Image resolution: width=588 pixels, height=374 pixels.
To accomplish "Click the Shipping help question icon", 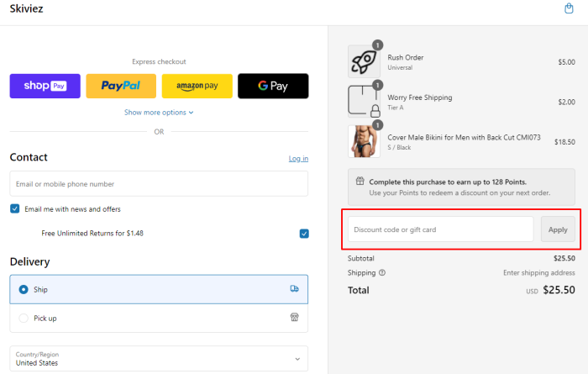I will [x=382, y=272].
